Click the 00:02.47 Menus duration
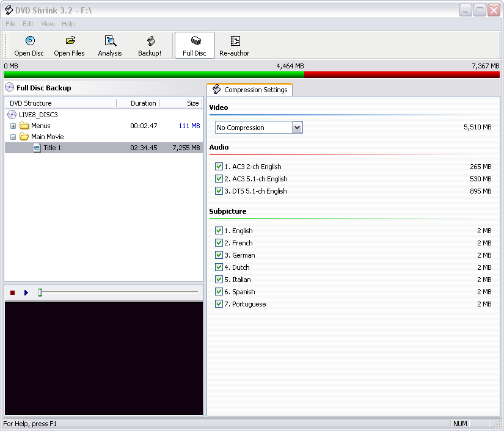Screen dimensions: 504x431 point(144,126)
